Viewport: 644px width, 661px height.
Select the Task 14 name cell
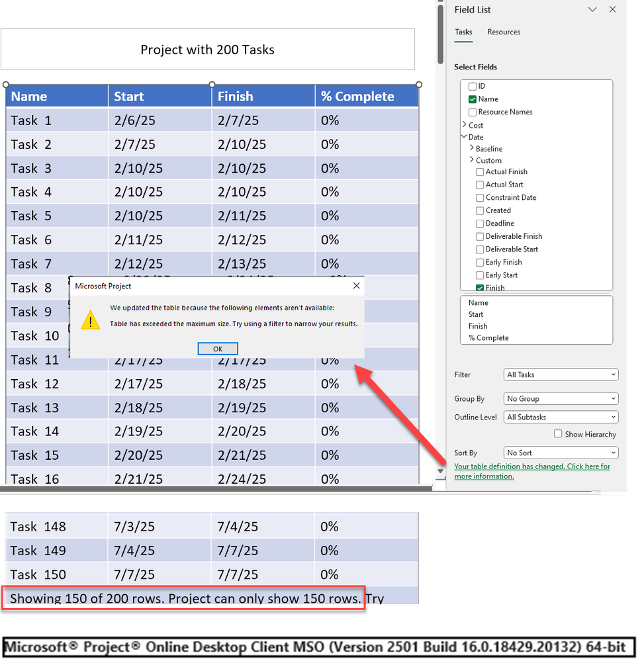58,431
